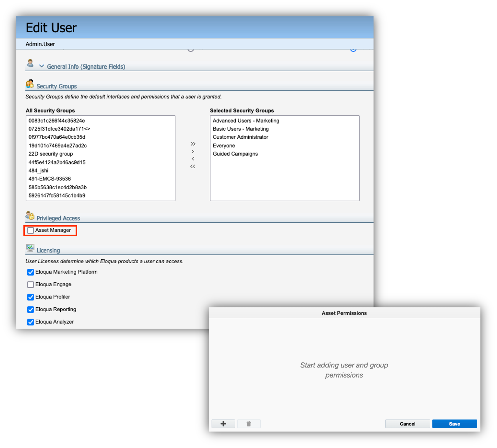Click the Security Groups section icon
Image resolution: width=497 pixels, height=448 pixels.
click(30, 84)
